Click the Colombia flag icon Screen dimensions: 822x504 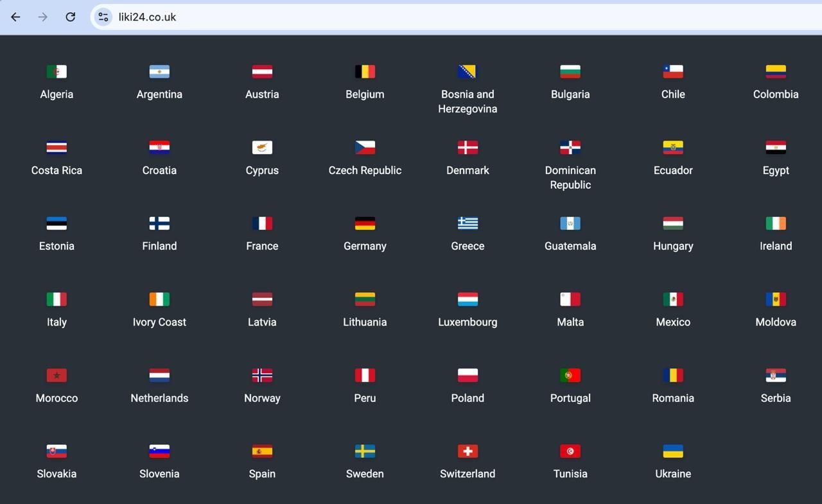[x=776, y=71]
